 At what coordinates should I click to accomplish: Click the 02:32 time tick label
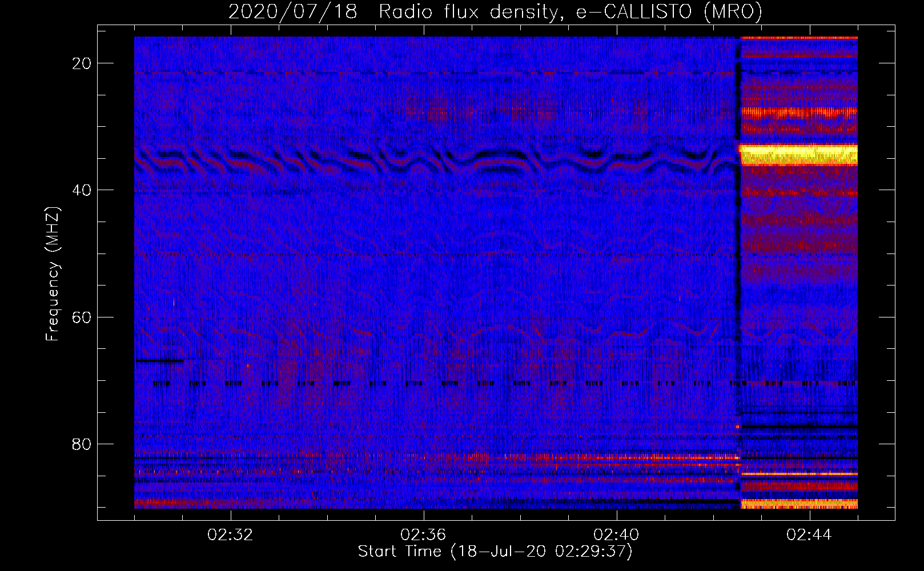tap(231, 535)
